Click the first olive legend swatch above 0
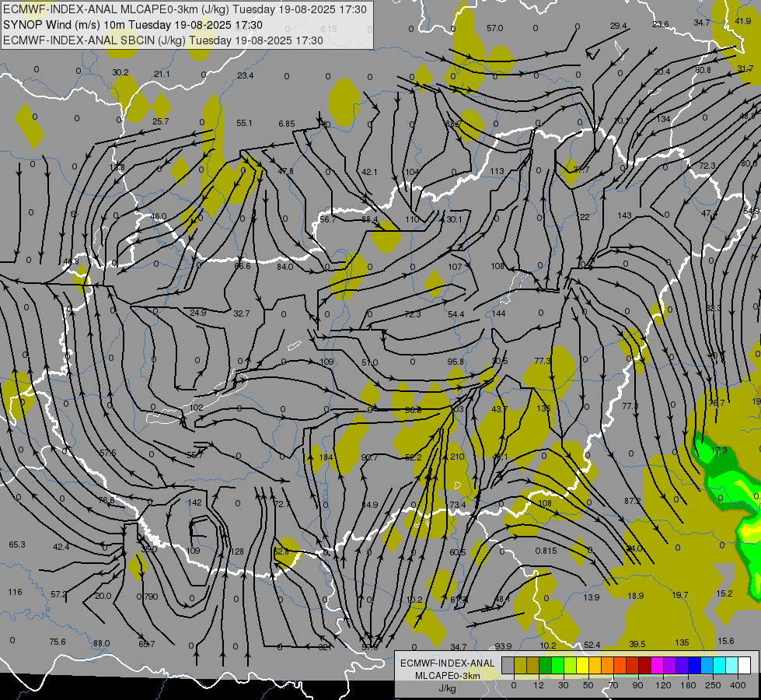The height and width of the screenshot is (700, 761). (x=520, y=666)
